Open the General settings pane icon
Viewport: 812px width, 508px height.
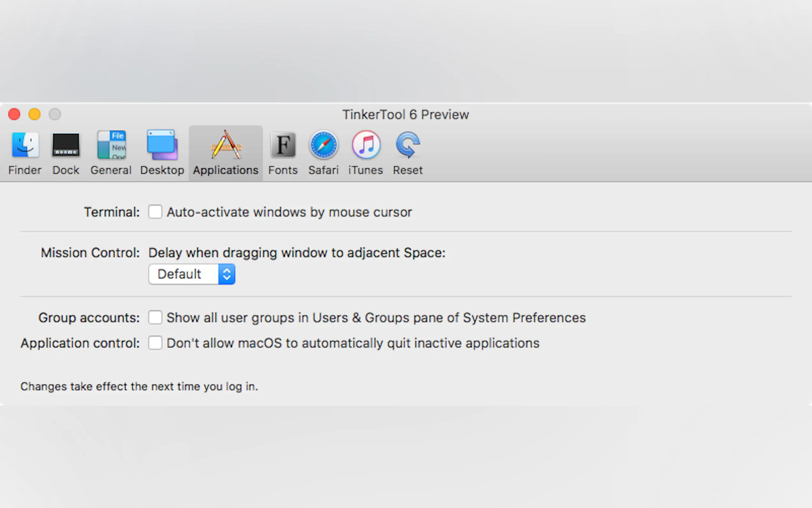pos(112,145)
